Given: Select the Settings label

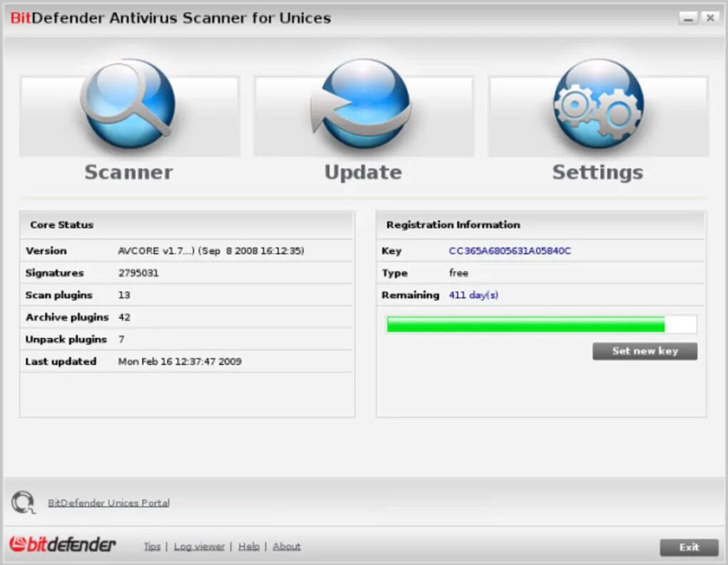Looking at the screenshot, I should point(598,172).
